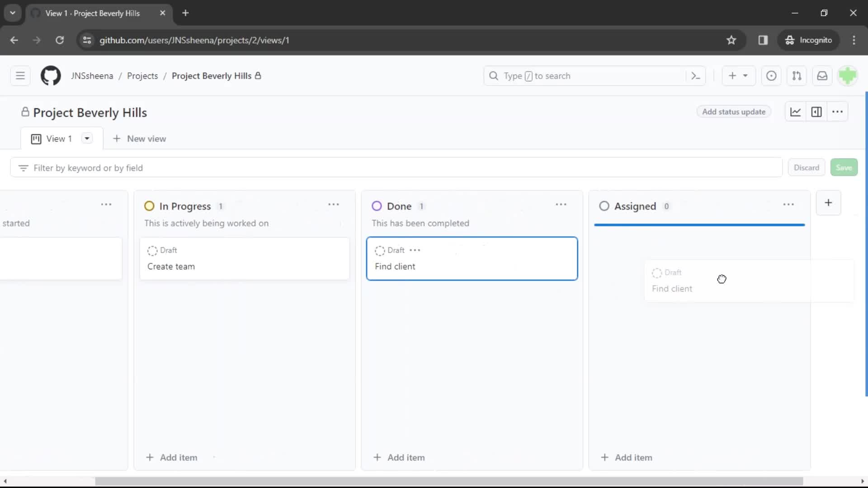This screenshot has height=488, width=868.
Task: Click the ellipsis menu on 'Find client' card
Action: point(416,250)
